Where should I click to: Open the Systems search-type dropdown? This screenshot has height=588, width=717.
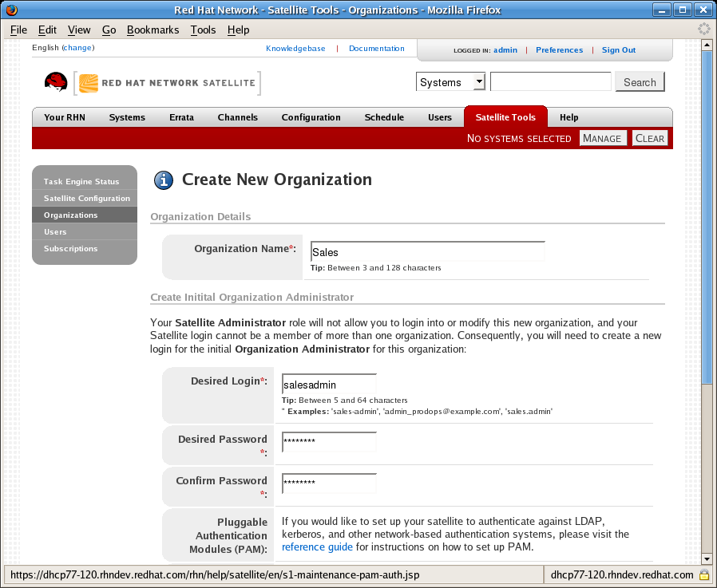(x=450, y=82)
